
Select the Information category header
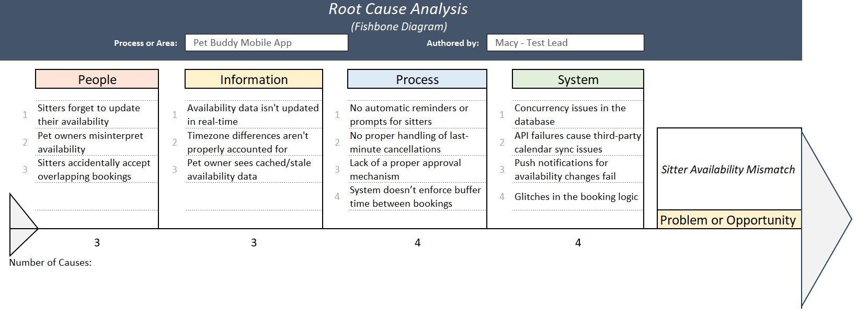point(254,79)
